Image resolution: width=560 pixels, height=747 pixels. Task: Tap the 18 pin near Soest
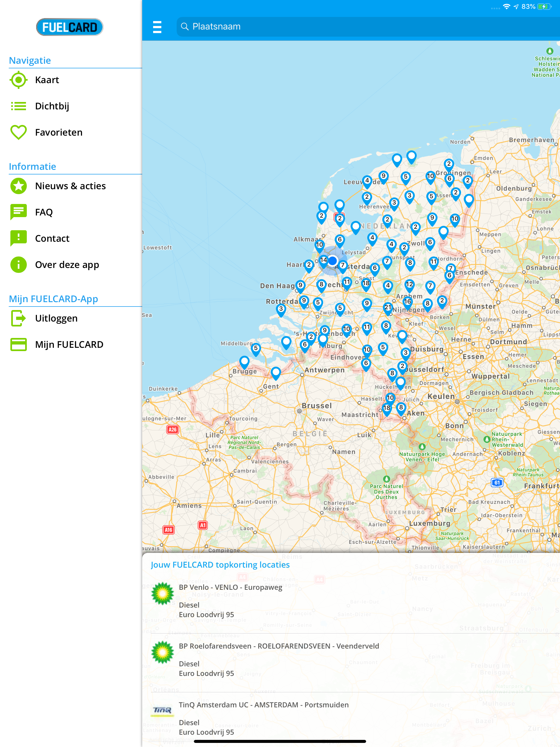366,285
